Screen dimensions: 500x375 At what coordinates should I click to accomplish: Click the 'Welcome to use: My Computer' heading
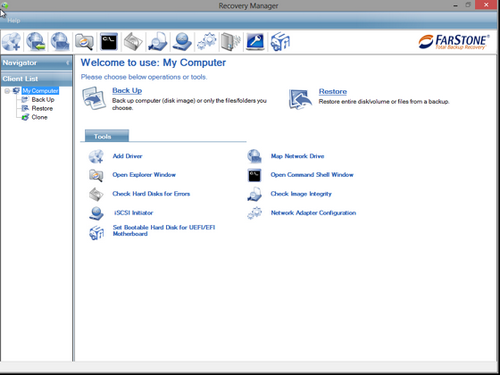coord(153,63)
